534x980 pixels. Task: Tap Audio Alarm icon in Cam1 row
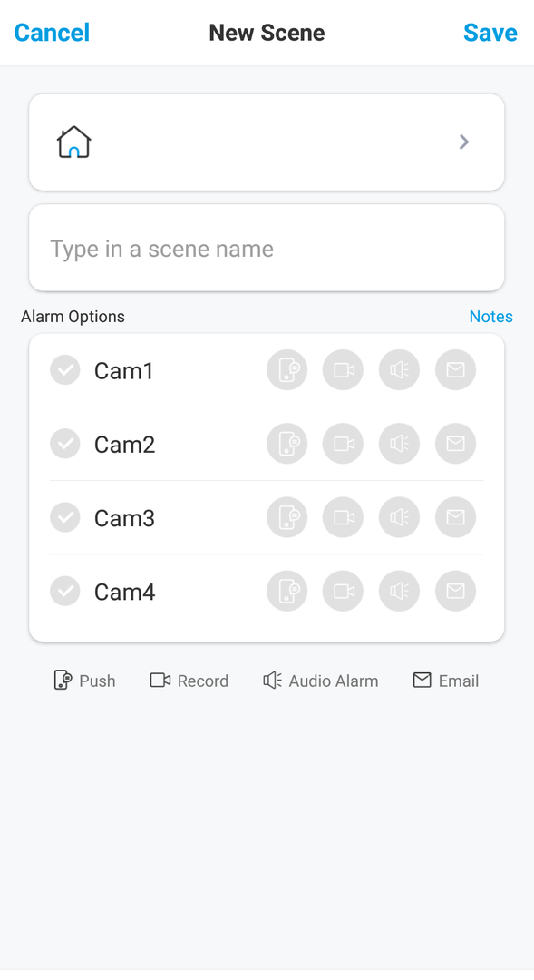pos(399,370)
